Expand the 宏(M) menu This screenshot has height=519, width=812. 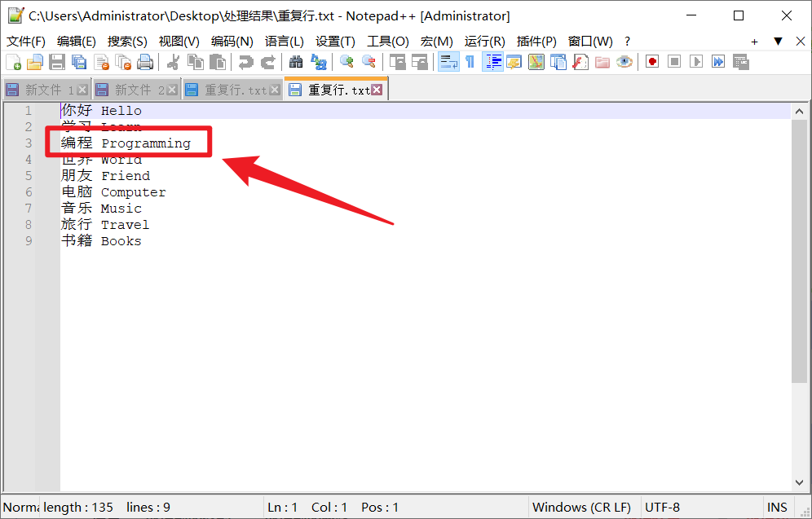click(x=436, y=42)
